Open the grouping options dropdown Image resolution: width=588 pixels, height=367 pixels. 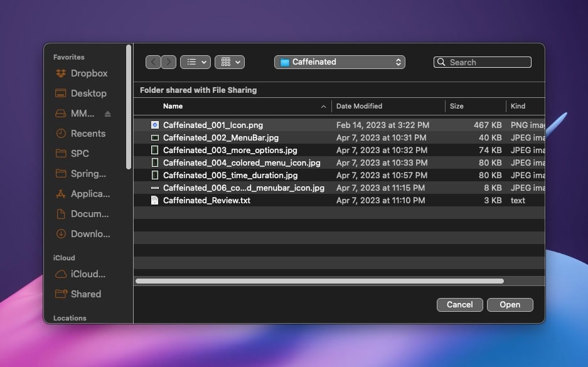(x=230, y=62)
